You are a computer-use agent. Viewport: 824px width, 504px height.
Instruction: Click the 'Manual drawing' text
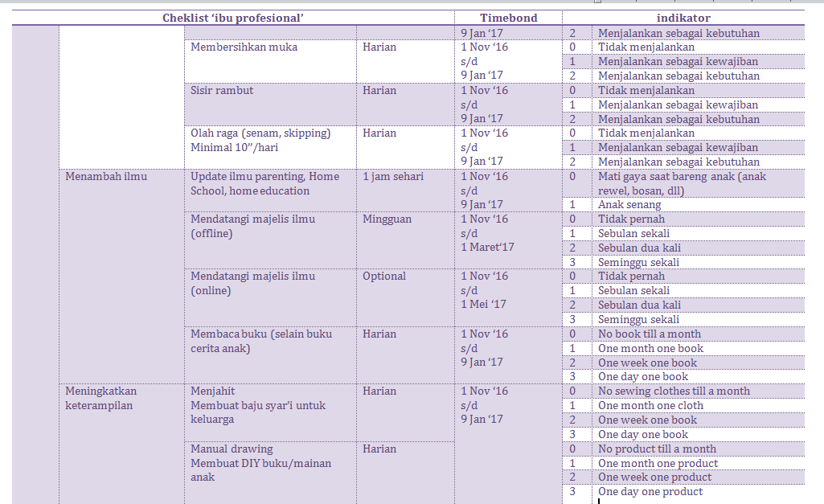(x=232, y=449)
